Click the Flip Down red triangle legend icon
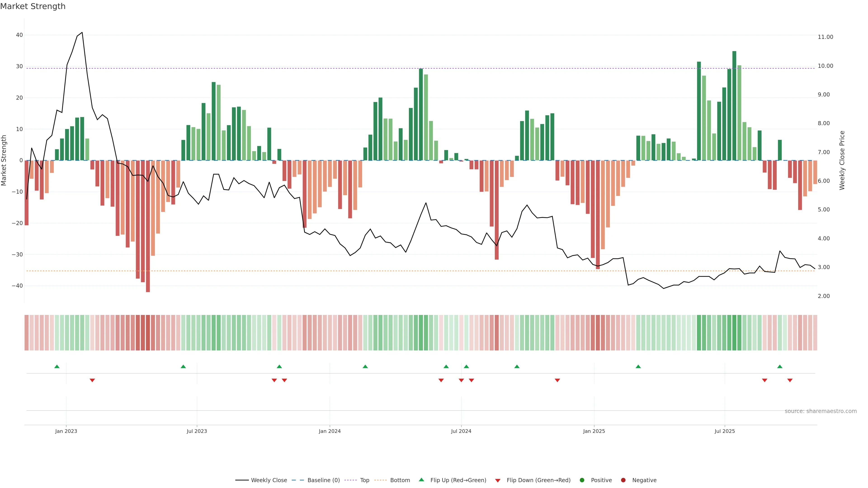Viewport: 868px width, 488px height. tap(497, 480)
